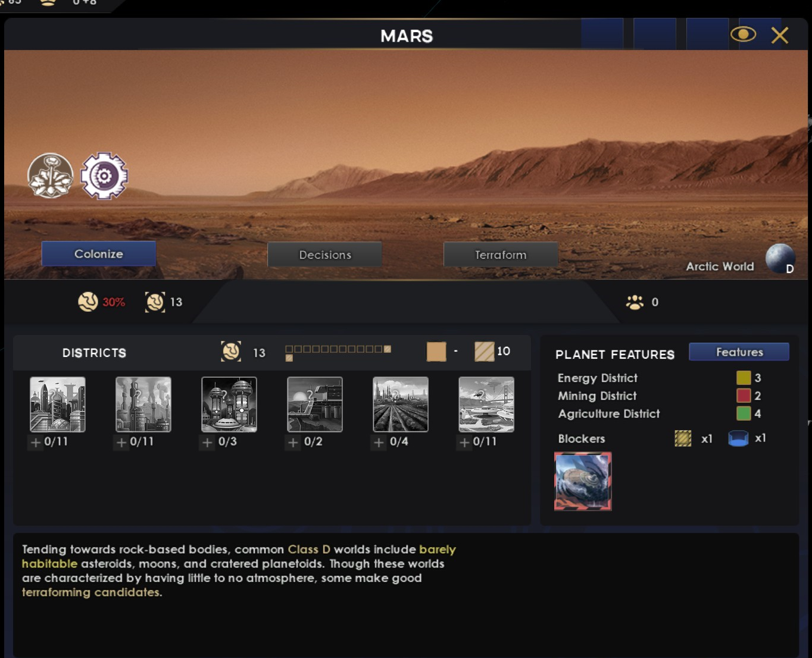
Task: Click the blocker creature thumbnail
Action: coord(583,481)
